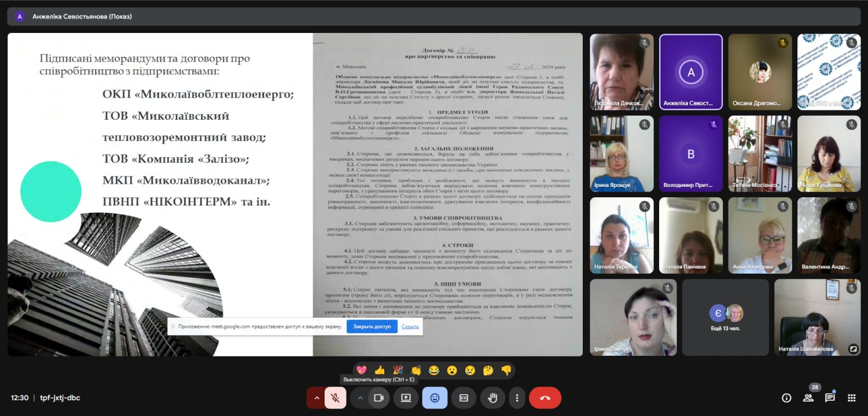The image size is (868, 416).
Task: Click the drag handle of the screen-sharing notification bar
Action: click(x=172, y=326)
